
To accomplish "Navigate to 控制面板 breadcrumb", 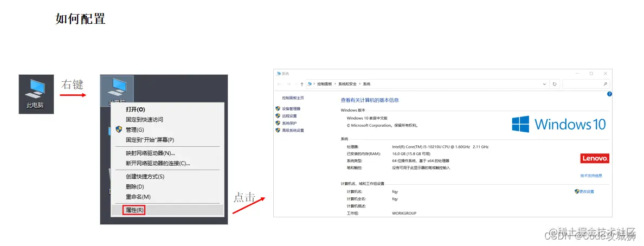I will 324,84.
